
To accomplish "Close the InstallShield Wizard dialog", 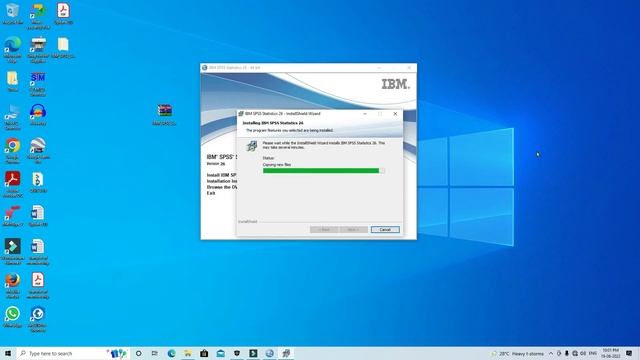I will 395,114.
